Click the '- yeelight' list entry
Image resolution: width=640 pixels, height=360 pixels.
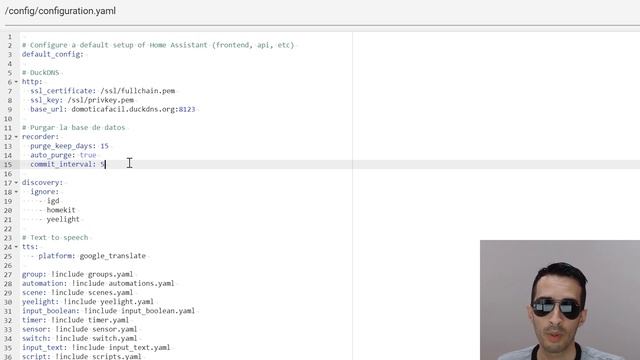coord(59,219)
